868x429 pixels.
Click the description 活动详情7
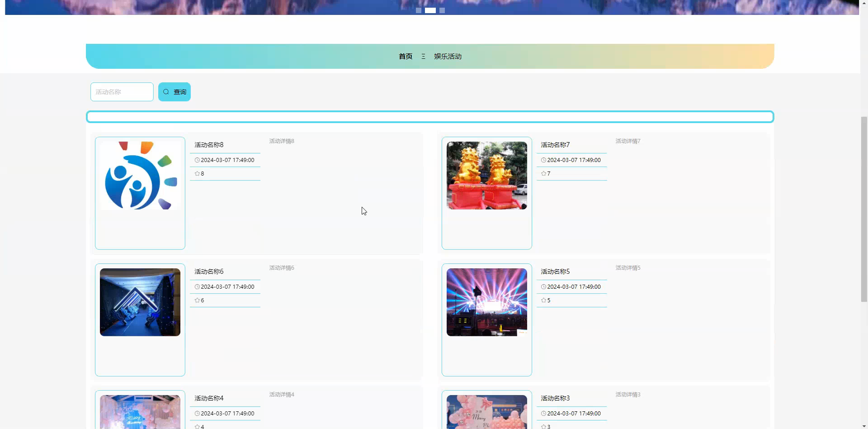(628, 141)
